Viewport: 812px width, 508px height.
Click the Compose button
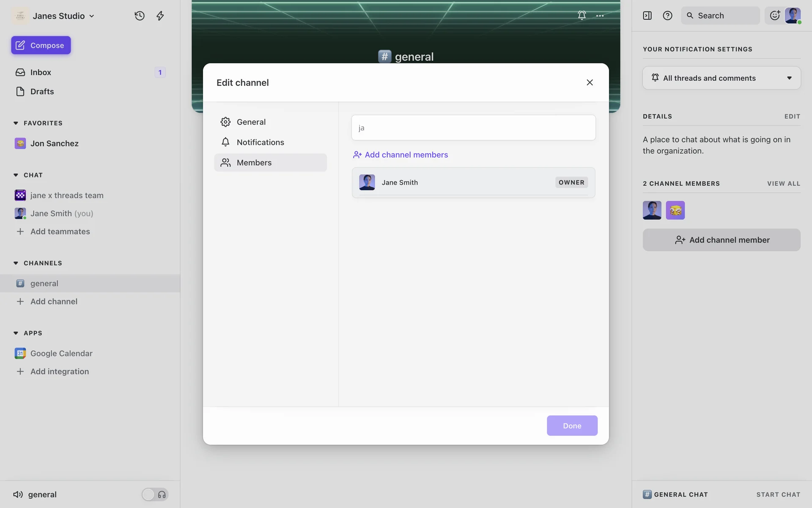tap(41, 45)
